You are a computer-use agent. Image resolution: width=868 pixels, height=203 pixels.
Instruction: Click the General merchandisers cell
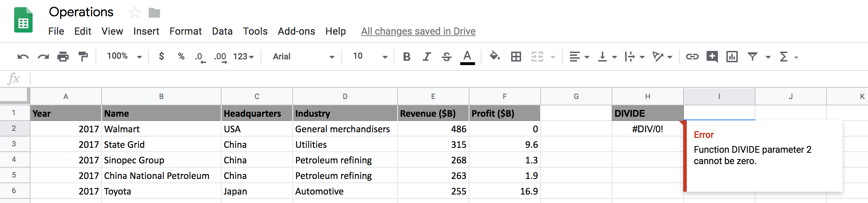coord(345,129)
